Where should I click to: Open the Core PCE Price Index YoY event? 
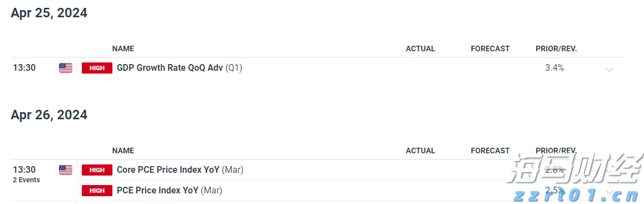pos(180,169)
